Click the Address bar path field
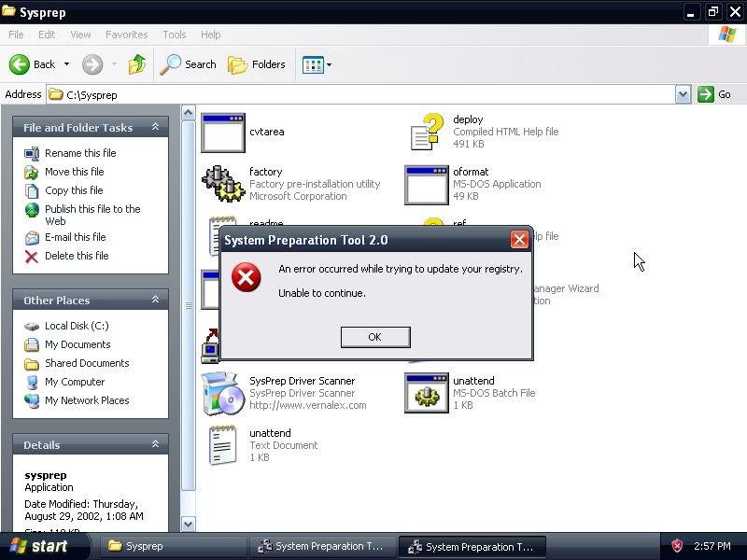This screenshot has width=747, height=560. 360,94
